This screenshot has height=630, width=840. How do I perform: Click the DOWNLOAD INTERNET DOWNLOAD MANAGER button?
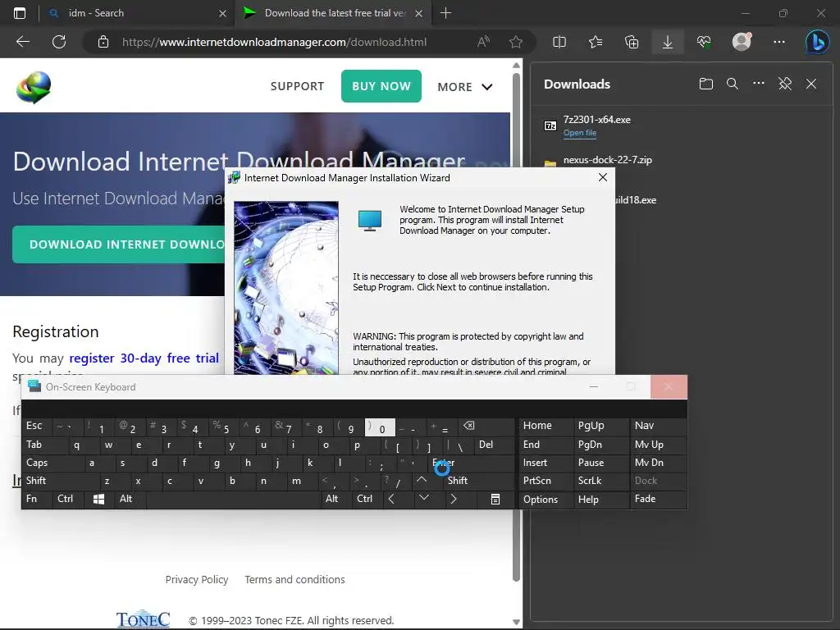[x=119, y=244]
